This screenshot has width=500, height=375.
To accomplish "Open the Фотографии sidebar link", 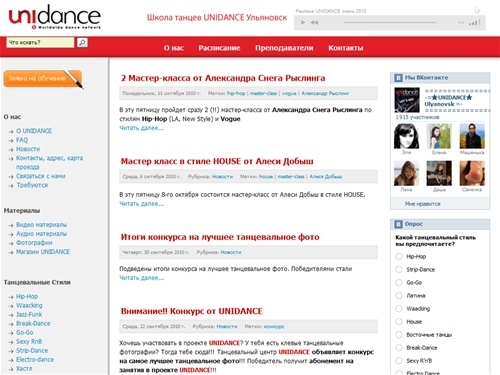I will pyautogui.click(x=34, y=242).
